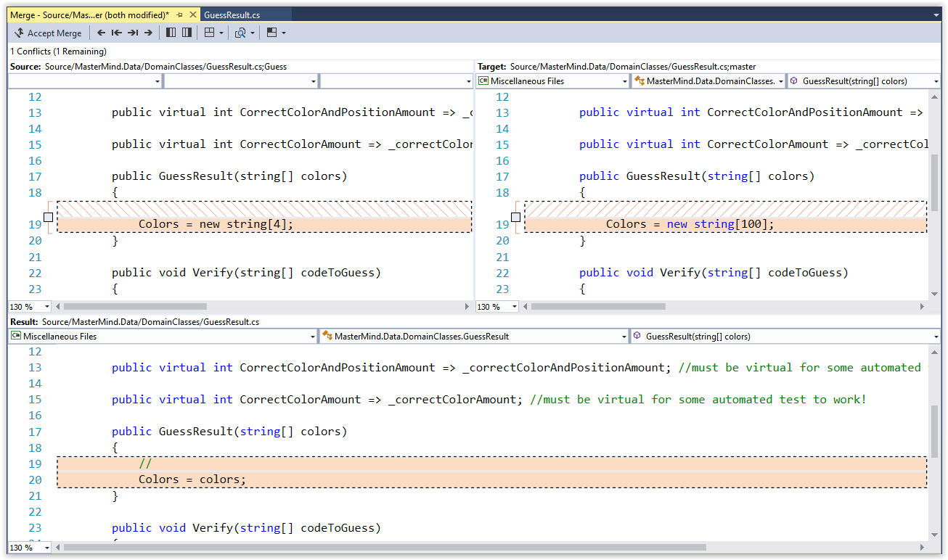This screenshot has width=948, height=560.
Task: Click Source pane scroll right arrow
Action: [467, 307]
